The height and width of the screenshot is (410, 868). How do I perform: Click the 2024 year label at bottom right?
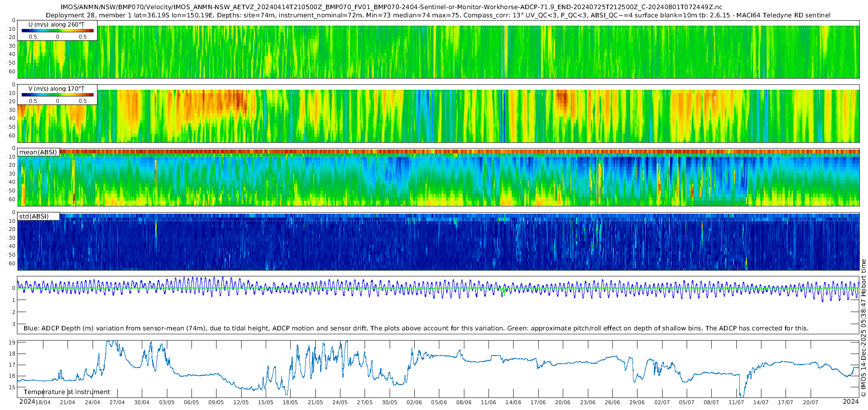coord(851,402)
